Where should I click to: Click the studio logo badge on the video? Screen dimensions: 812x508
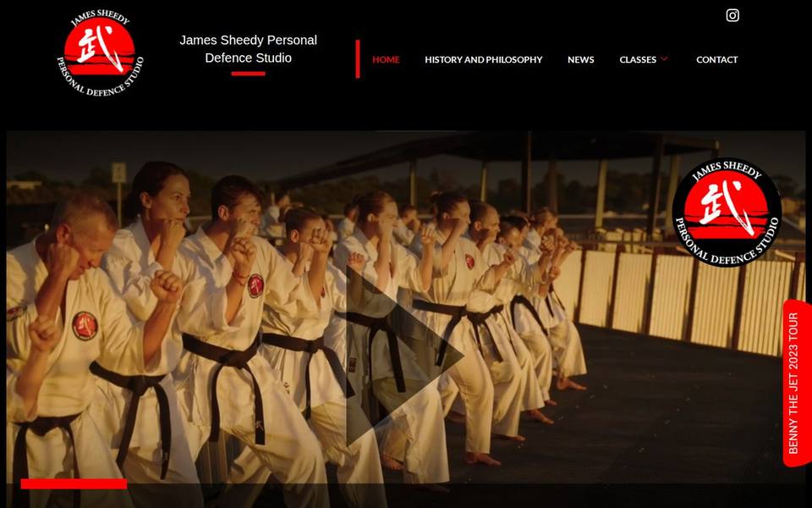click(x=727, y=213)
